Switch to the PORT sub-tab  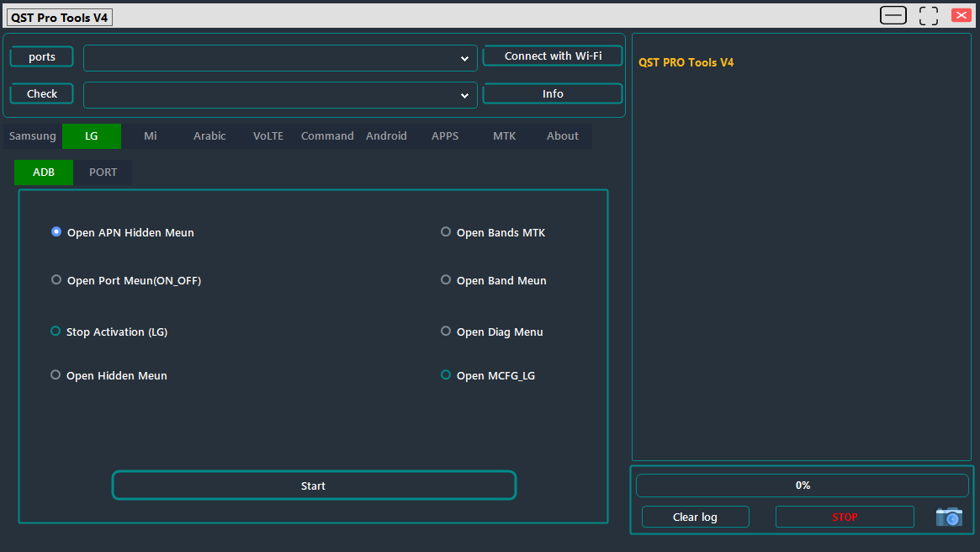coord(103,172)
